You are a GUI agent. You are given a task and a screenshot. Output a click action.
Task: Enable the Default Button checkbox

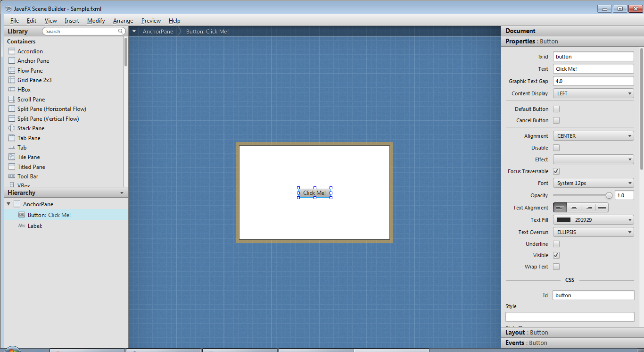click(556, 109)
